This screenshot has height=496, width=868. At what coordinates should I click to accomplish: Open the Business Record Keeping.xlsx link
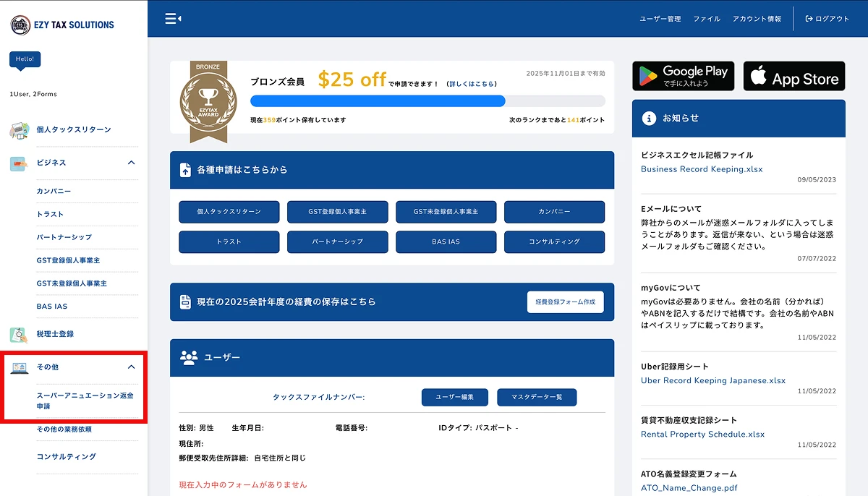point(702,169)
